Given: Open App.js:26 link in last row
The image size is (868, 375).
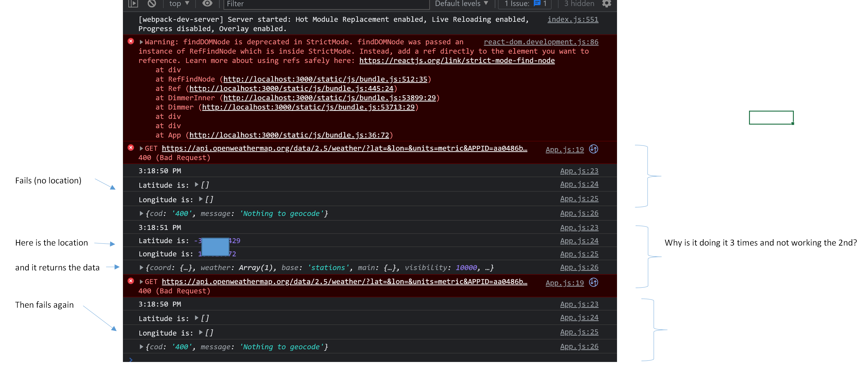Looking at the screenshot, I should [579, 347].
